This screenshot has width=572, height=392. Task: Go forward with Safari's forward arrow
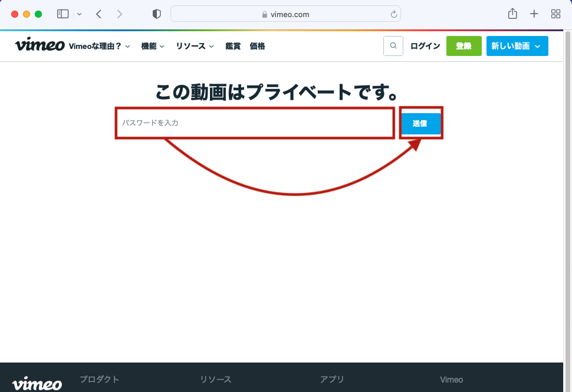(119, 14)
